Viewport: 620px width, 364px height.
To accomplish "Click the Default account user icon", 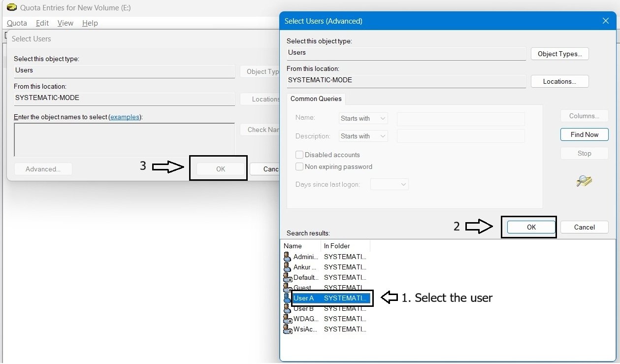I will pos(288,277).
